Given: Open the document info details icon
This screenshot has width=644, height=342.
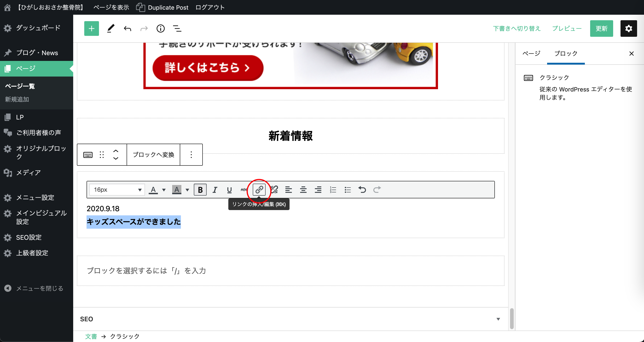Looking at the screenshot, I should tap(160, 28).
